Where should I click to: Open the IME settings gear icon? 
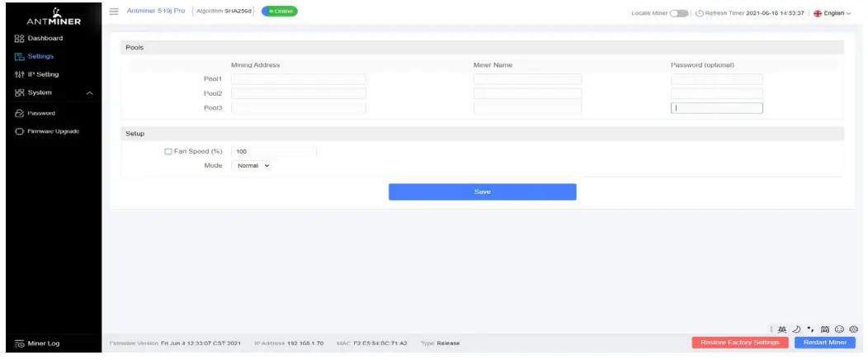(x=853, y=329)
